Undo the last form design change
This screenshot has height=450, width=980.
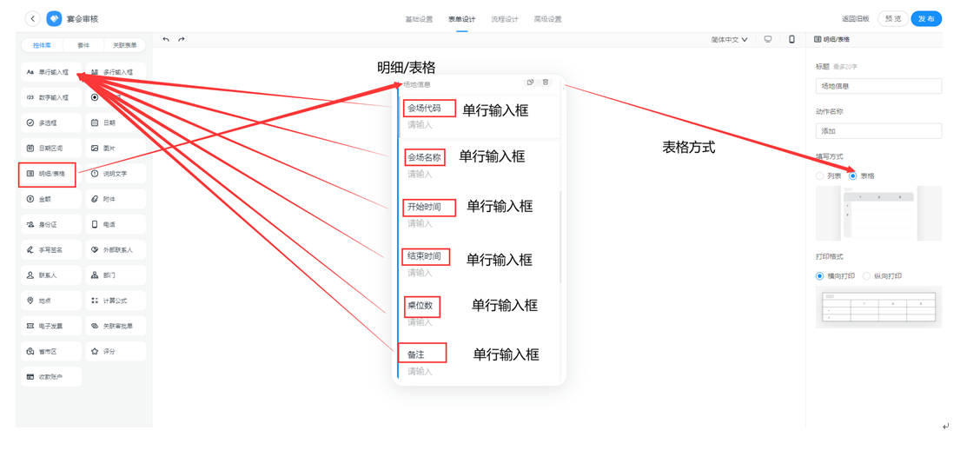[x=166, y=39]
